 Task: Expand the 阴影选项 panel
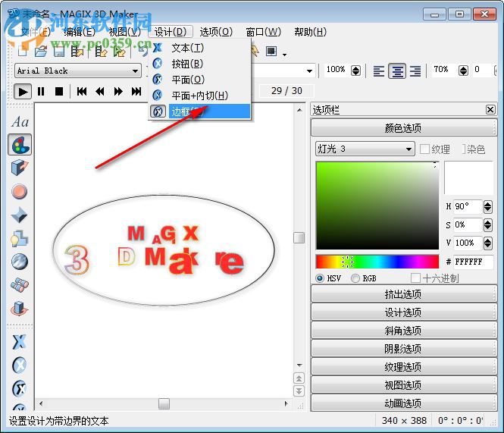click(x=403, y=348)
